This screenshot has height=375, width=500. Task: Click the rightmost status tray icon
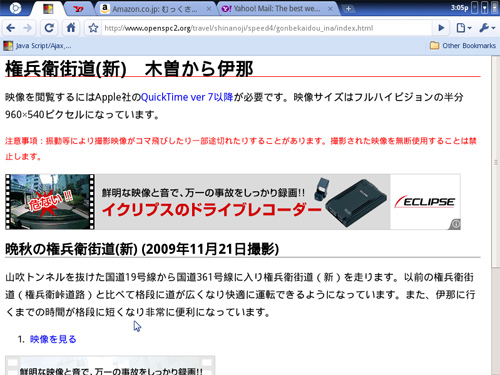[495, 8]
